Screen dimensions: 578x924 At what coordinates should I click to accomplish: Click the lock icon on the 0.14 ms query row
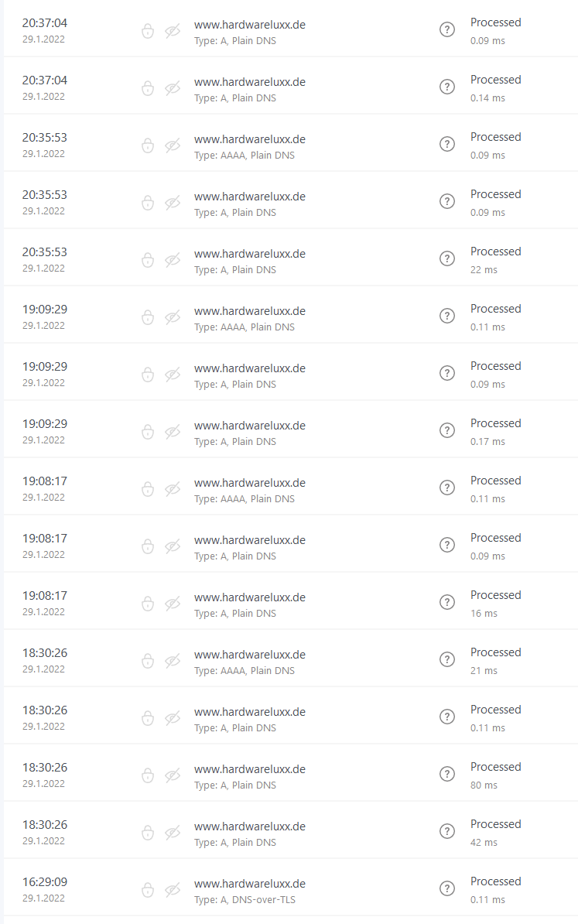pyautogui.click(x=147, y=88)
